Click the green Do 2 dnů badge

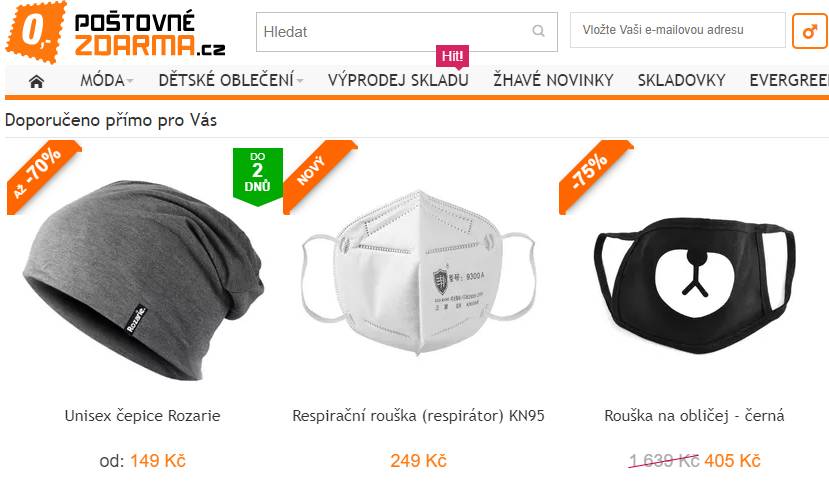[257, 175]
